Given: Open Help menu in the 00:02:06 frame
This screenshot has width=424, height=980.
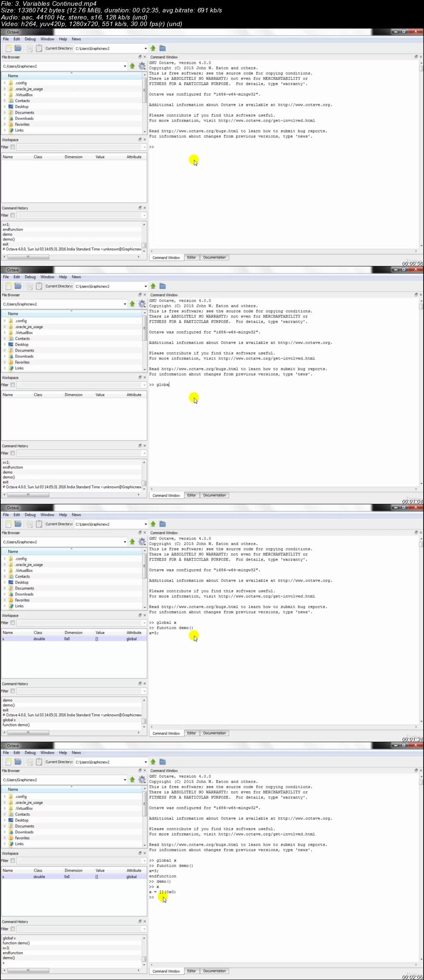Looking at the screenshot, I should pos(63,752).
